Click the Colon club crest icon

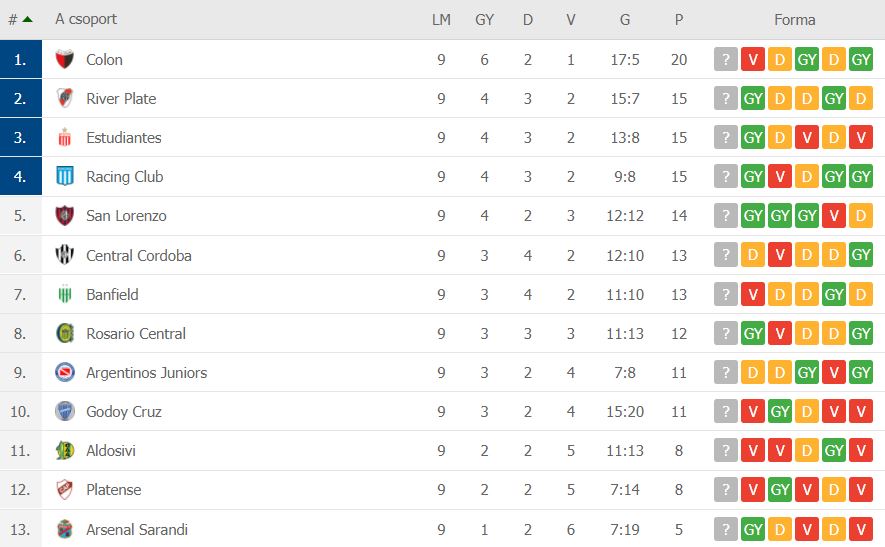(x=65, y=60)
